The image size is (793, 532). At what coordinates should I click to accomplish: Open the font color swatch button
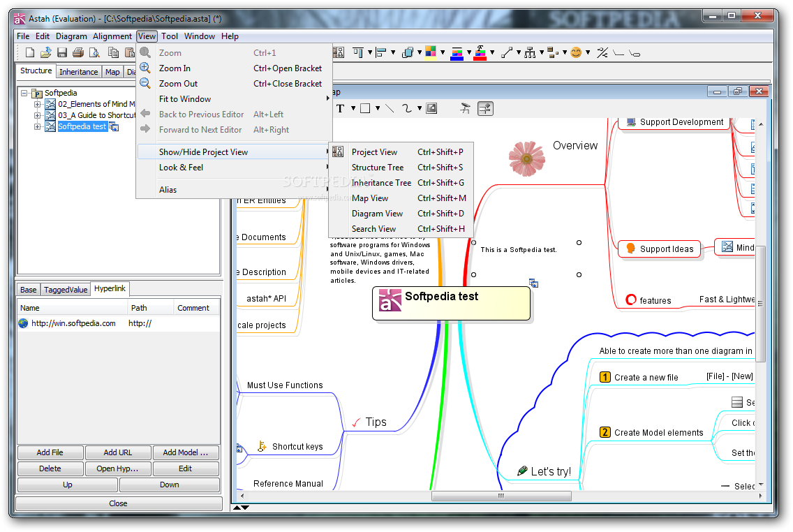480,53
